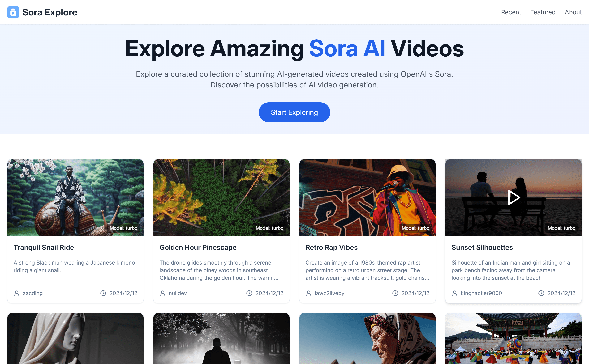Click the Retro Rap Vibes title

click(x=331, y=247)
